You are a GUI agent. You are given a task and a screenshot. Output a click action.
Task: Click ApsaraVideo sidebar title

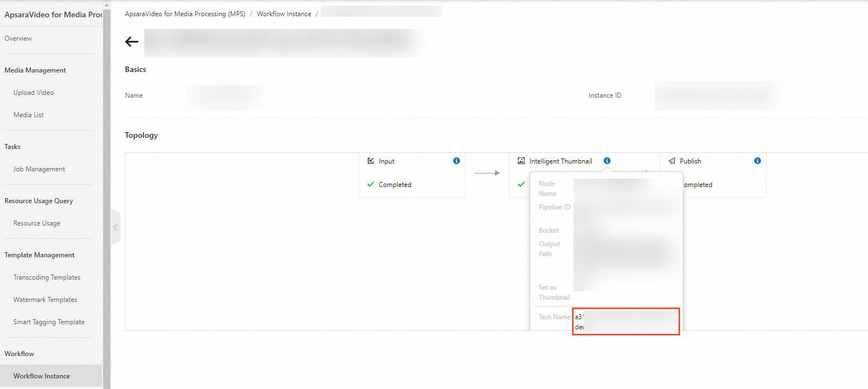53,15
